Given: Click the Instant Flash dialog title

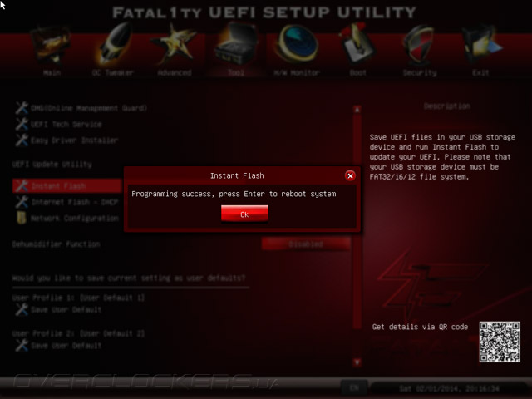Looking at the screenshot, I should pyautogui.click(x=237, y=175).
